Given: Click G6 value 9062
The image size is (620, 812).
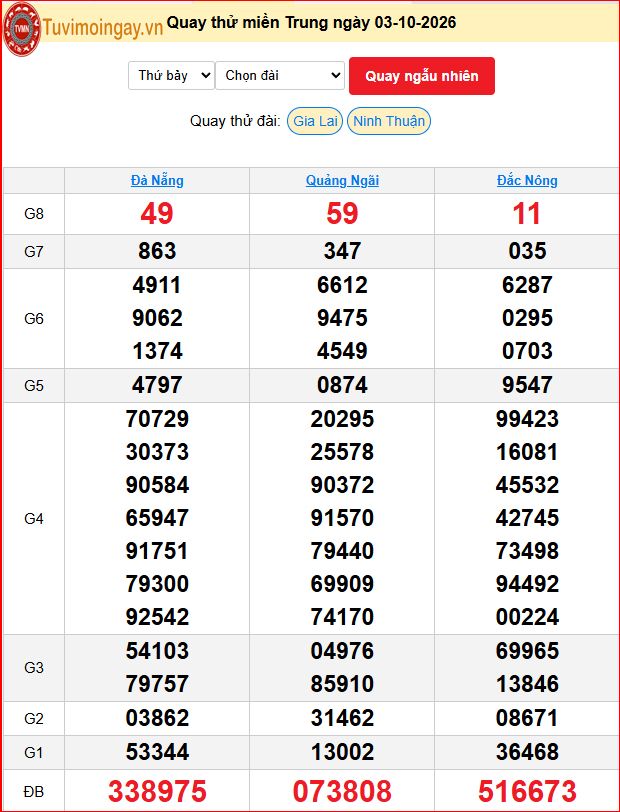Looking at the screenshot, I should click(157, 318).
